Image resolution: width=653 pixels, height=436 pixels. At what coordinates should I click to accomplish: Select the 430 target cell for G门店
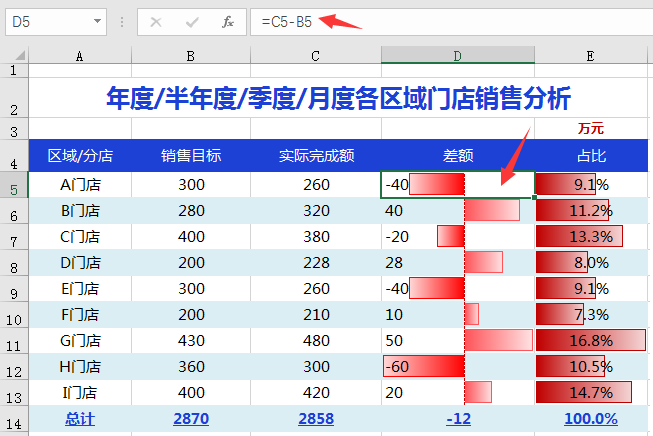click(191, 341)
